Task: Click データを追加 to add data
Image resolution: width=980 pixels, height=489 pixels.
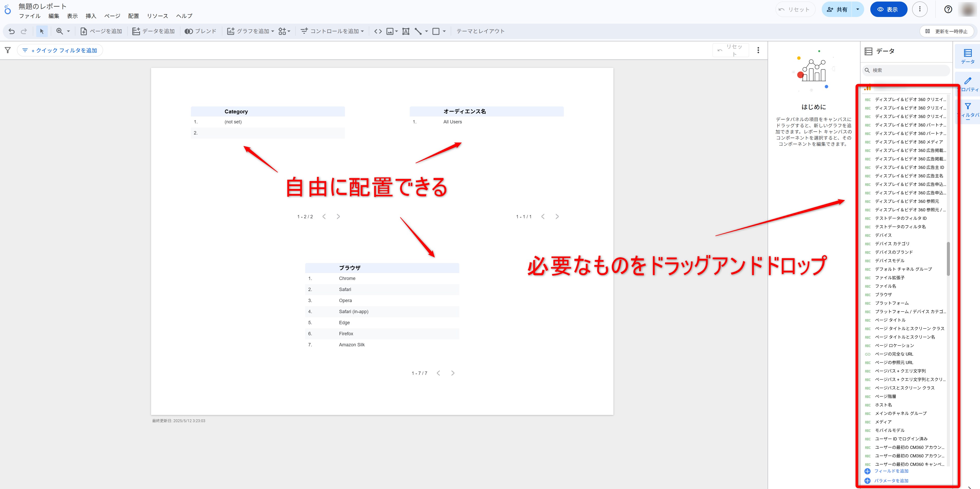Action: point(153,31)
